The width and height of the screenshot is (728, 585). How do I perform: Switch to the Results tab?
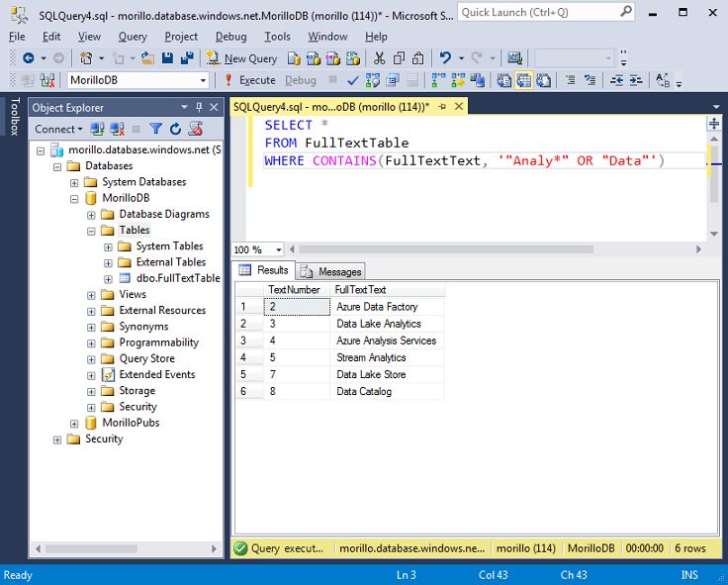(x=264, y=270)
